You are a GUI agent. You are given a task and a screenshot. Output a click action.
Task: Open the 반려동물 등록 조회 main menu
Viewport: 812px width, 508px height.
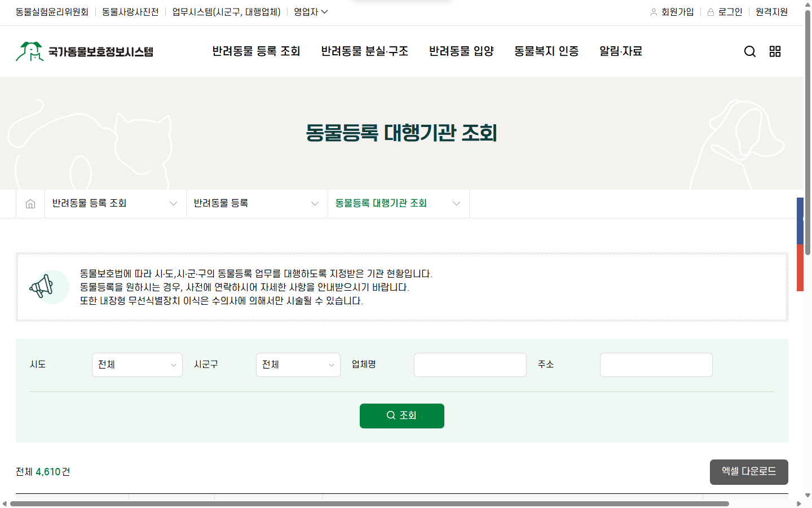(x=256, y=51)
